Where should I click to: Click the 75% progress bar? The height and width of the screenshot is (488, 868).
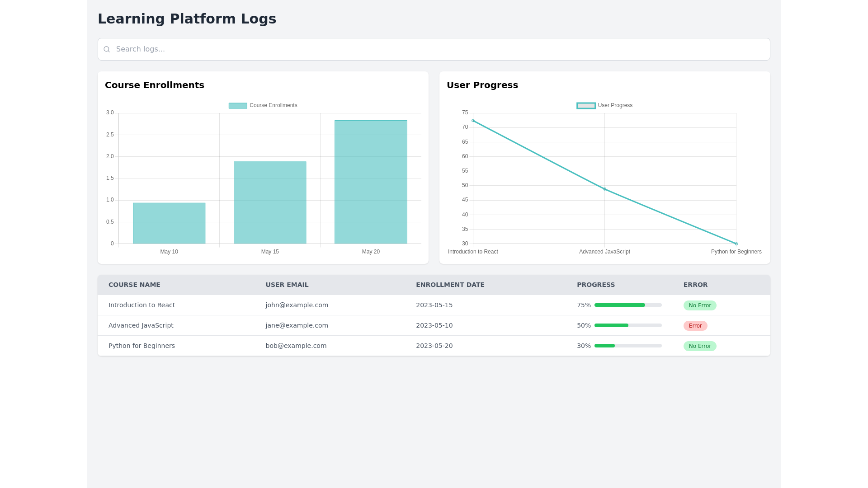tap(627, 305)
